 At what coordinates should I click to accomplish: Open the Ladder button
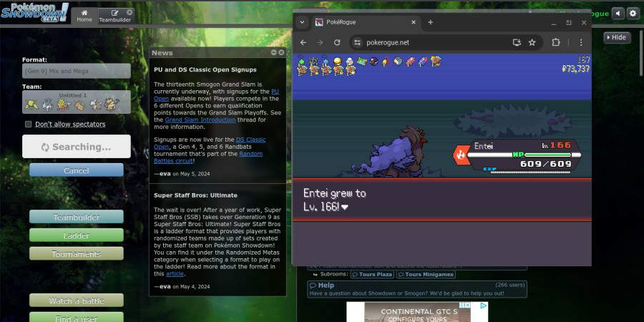(77, 235)
